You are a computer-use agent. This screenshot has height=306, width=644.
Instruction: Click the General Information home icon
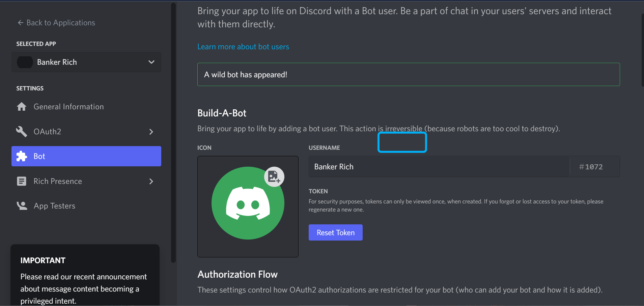(22, 107)
